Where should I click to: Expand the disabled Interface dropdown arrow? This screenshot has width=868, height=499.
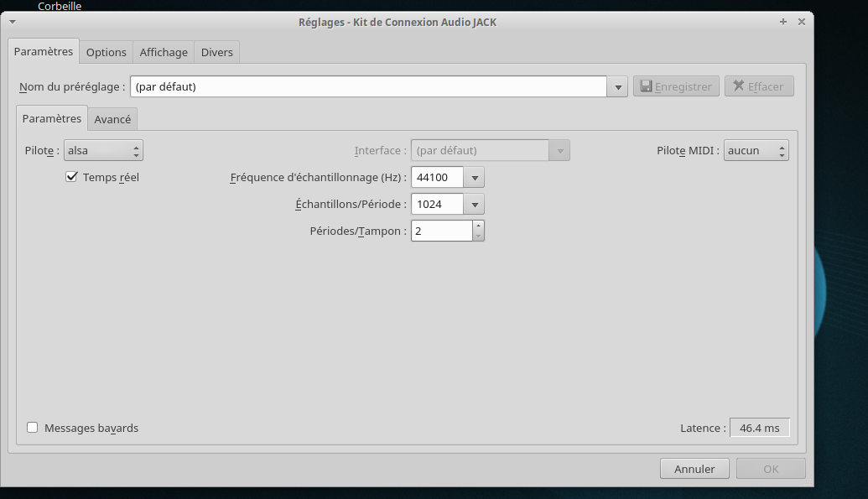click(559, 151)
